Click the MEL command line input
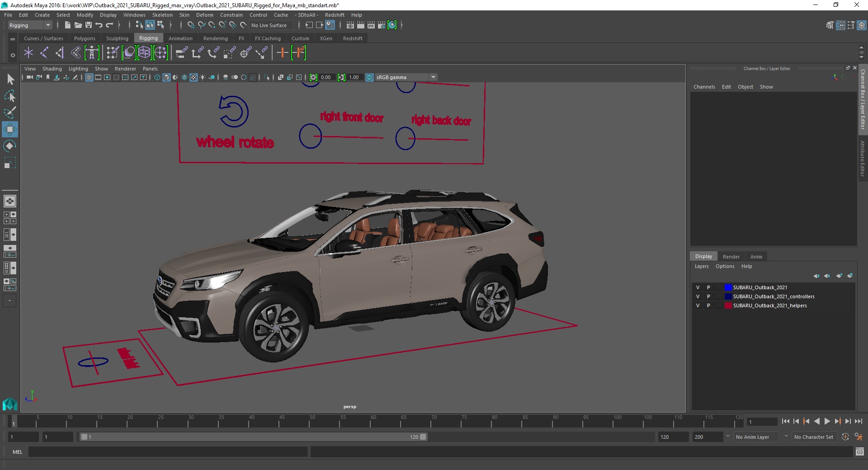 [x=168, y=452]
